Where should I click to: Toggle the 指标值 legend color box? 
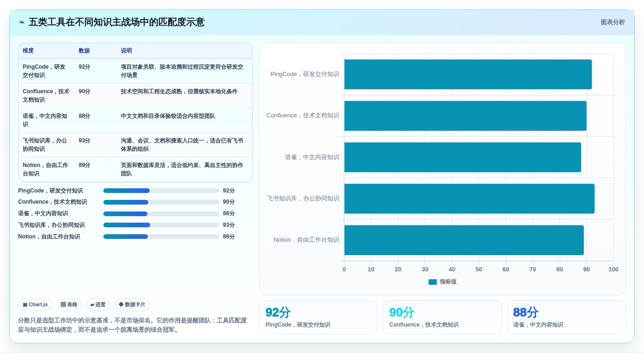pos(433,282)
